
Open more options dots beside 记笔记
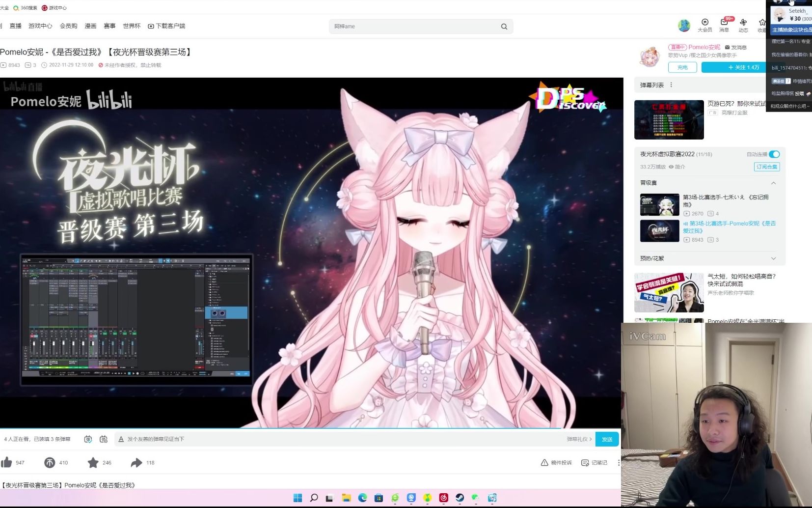pos(618,463)
